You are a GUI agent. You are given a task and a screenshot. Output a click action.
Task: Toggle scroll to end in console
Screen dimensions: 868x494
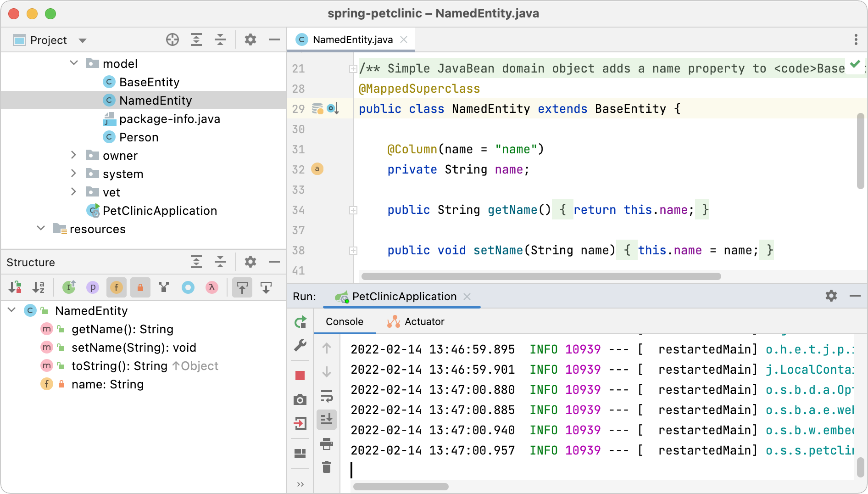tap(327, 420)
